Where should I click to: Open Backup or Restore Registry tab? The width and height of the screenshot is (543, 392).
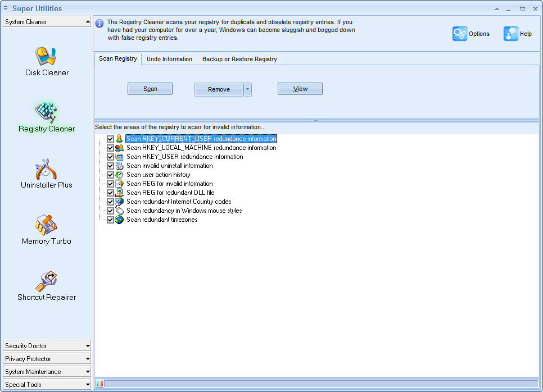239,59
